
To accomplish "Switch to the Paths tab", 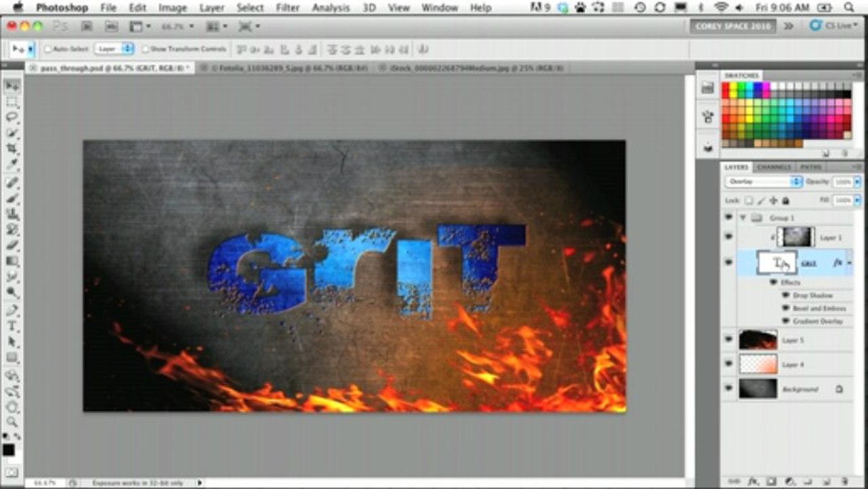I will [x=810, y=167].
